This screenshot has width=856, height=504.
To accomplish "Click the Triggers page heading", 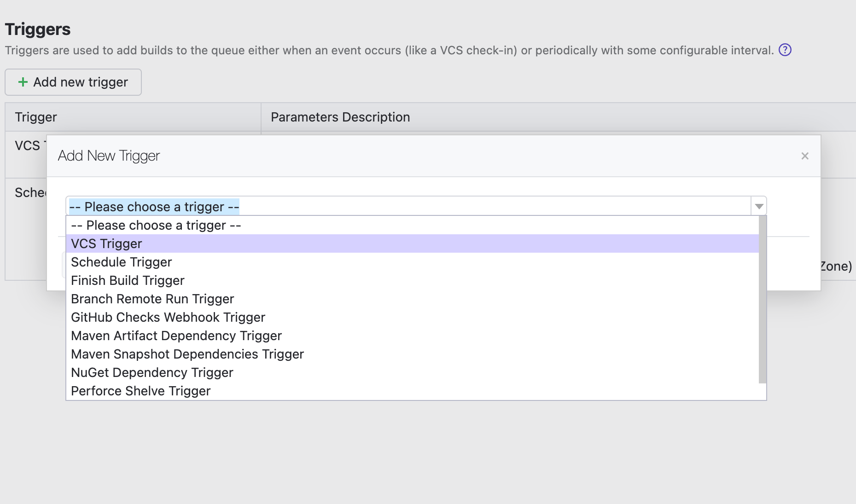I will (x=38, y=29).
